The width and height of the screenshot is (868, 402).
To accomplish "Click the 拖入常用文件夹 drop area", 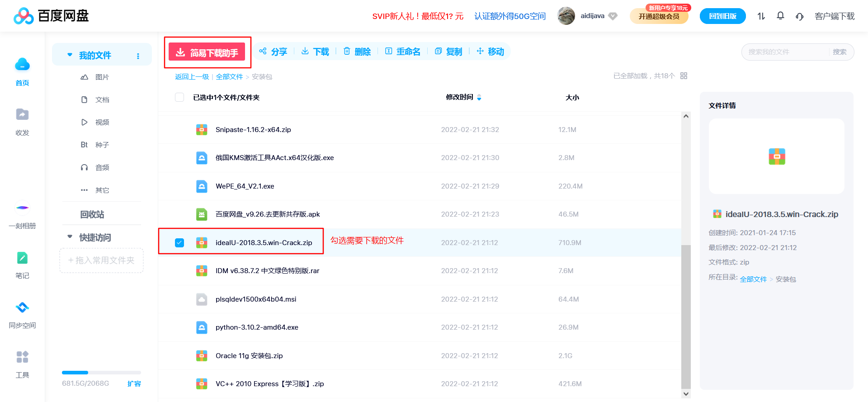I will pyautogui.click(x=101, y=260).
